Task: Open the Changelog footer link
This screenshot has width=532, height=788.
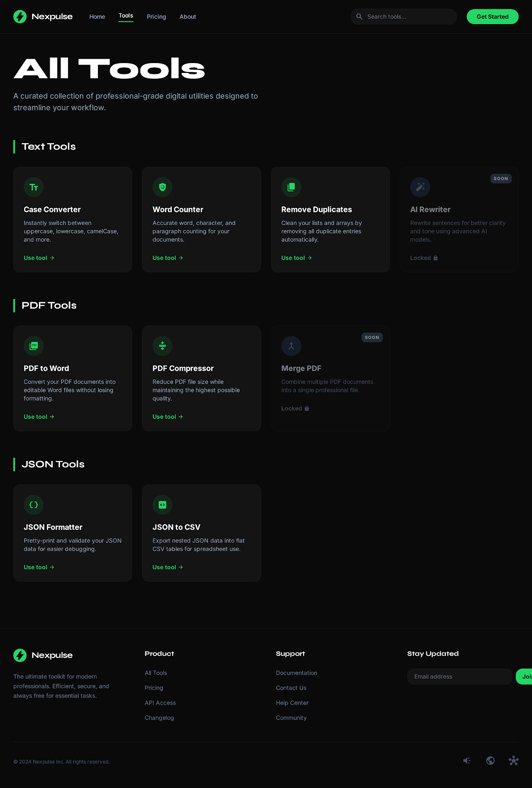Action: [x=159, y=718]
